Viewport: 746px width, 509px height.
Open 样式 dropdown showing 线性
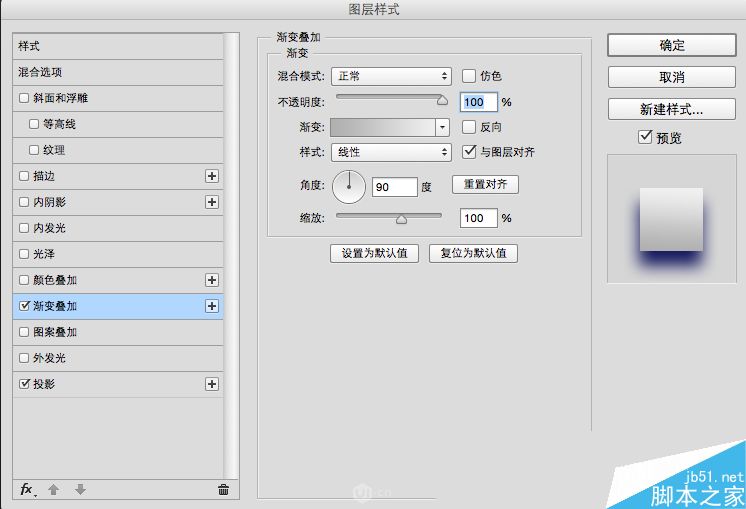(391, 152)
